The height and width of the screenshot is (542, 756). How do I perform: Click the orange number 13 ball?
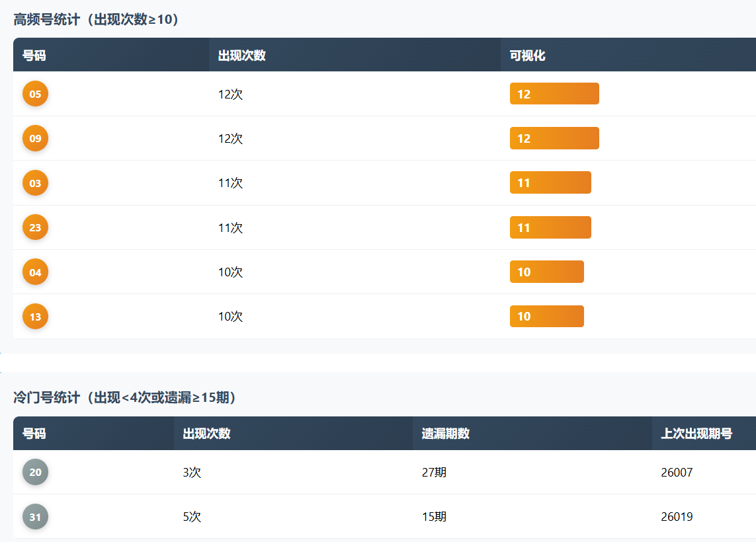[35, 317]
